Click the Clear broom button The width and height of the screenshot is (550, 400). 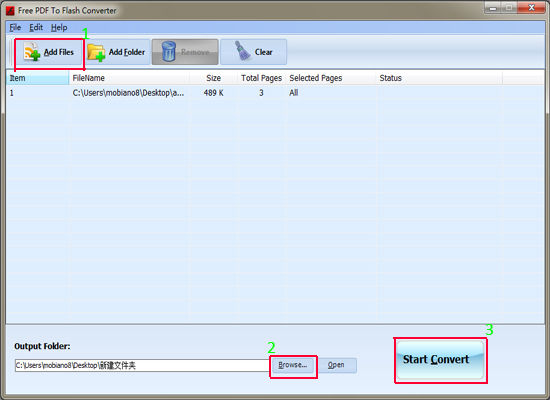coord(254,52)
